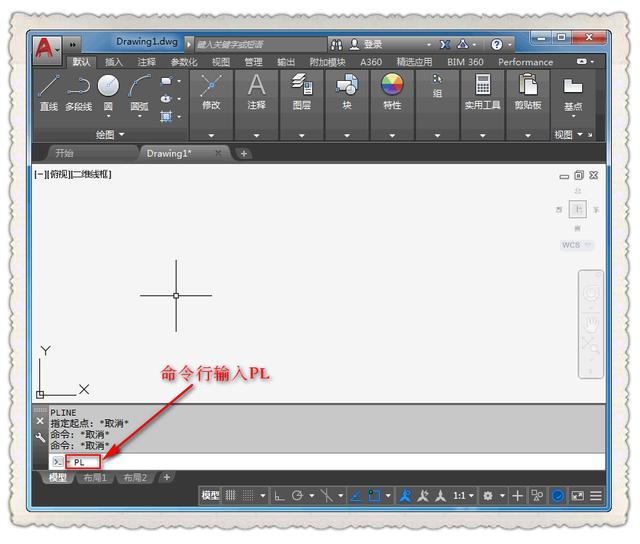Select the 圆 (Circle) tool

coord(108,90)
